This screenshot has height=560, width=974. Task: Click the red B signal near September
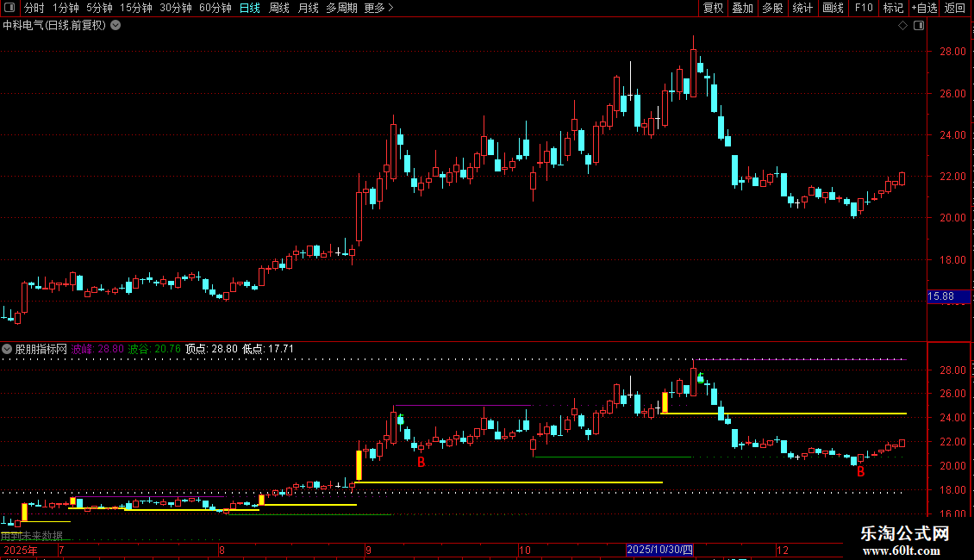click(x=421, y=462)
